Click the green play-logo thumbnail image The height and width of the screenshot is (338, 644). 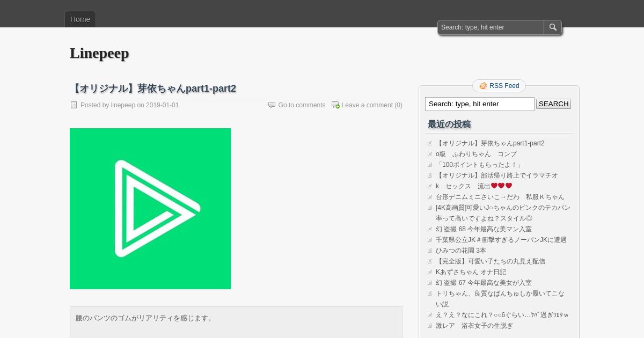(x=150, y=209)
